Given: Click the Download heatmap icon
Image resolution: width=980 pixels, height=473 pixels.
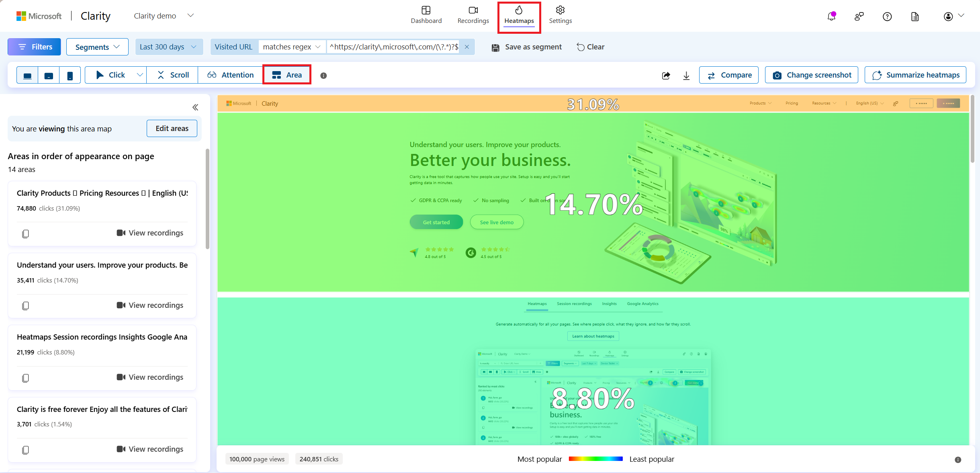Looking at the screenshot, I should (686, 75).
